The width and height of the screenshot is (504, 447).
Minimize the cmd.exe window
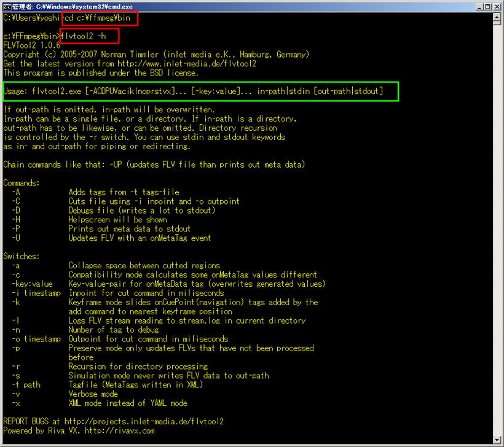pos(479,7)
